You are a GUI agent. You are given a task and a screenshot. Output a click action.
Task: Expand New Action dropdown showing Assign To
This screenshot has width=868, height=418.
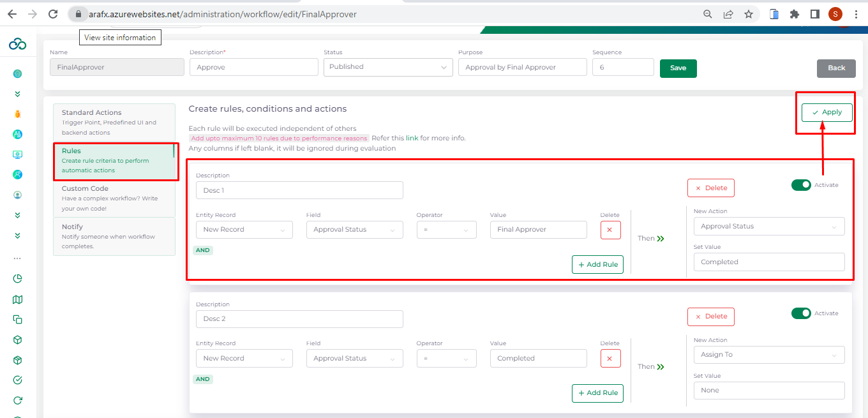click(768, 355)
